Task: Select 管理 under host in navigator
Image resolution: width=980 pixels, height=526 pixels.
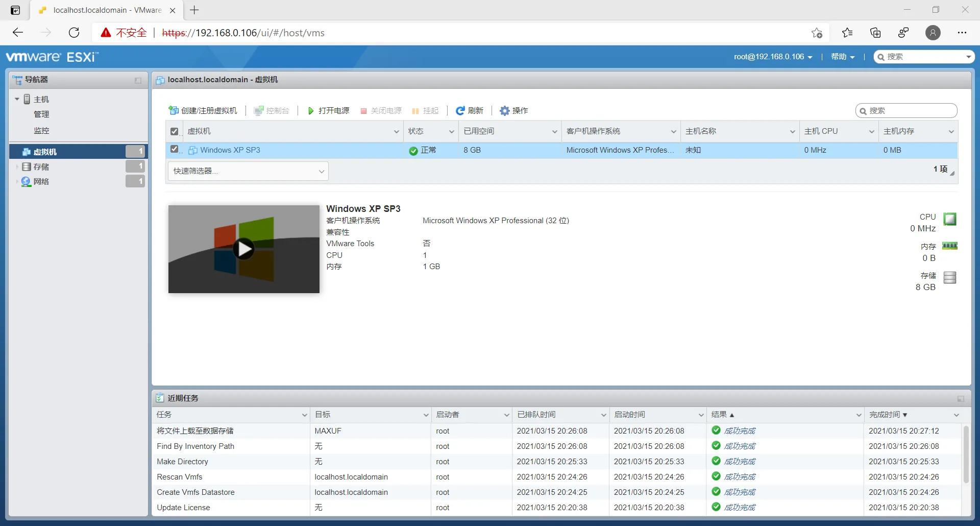Action: [x=41, y=114]
